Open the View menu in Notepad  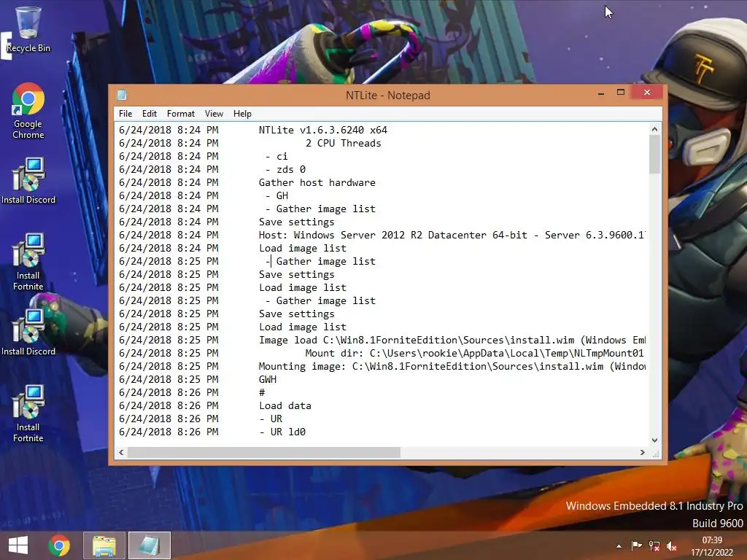pyautogui.click(x=214, y=114)
